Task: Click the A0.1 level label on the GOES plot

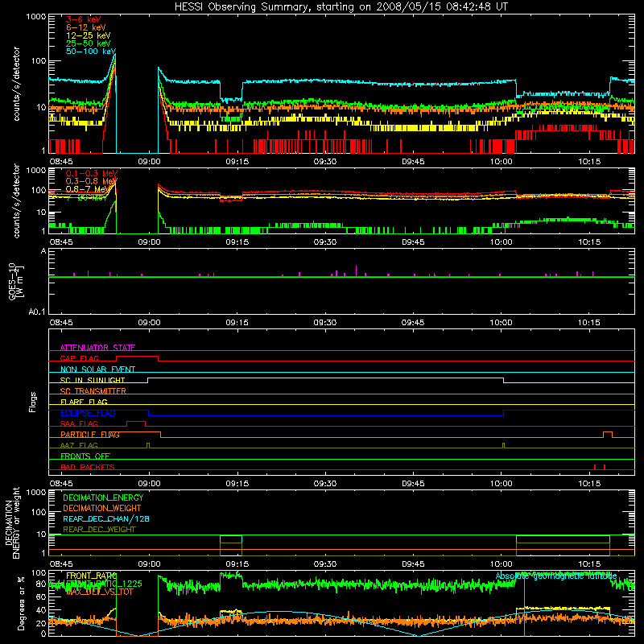Action: click(x=37, y=312)
